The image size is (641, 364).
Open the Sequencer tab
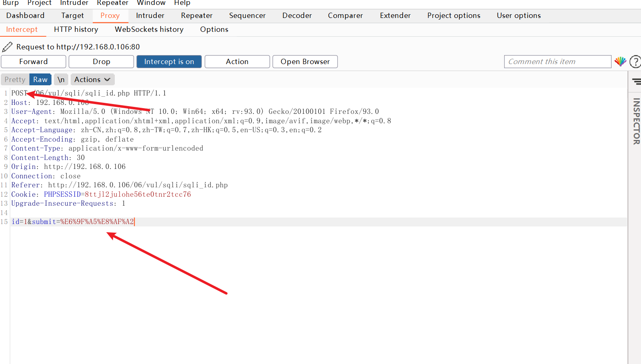pyautogui.click(x=247, y=16)
